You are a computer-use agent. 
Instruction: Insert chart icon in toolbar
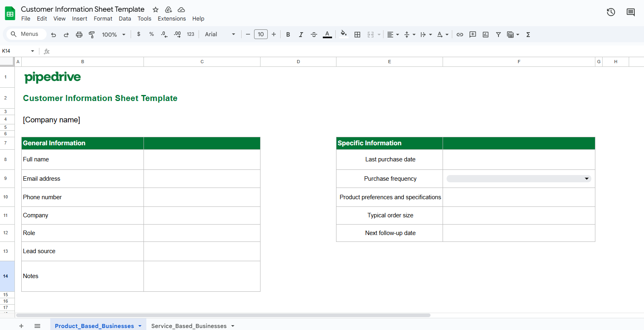486,35
